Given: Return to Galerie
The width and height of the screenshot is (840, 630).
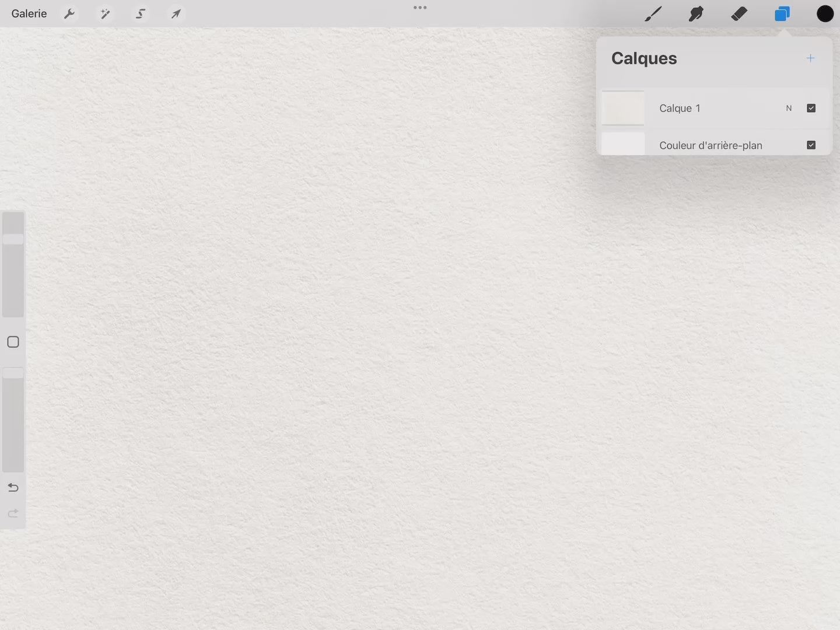Looking at the screenshot, I should point(29,13).
